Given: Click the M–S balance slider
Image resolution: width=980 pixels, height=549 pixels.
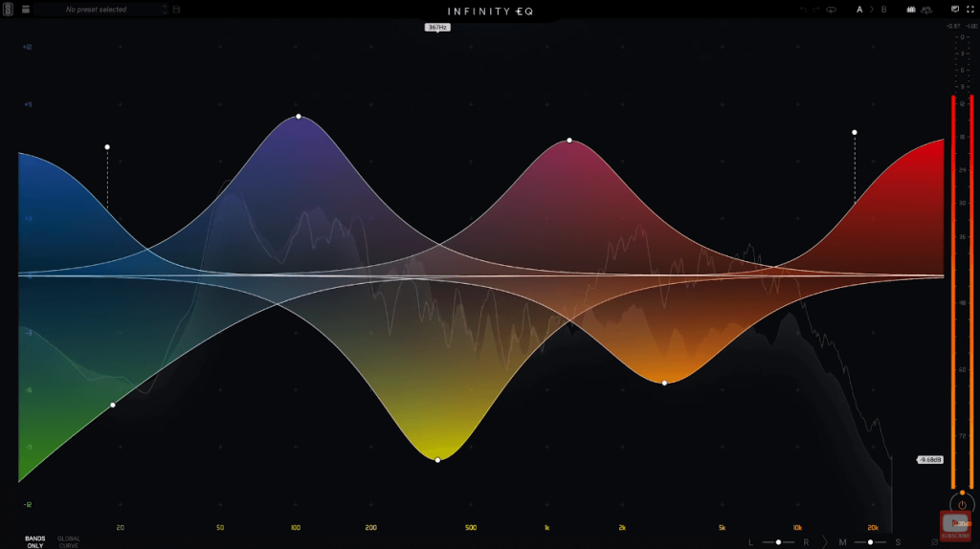Looking at the screenshot, I should tap(870, 542).
